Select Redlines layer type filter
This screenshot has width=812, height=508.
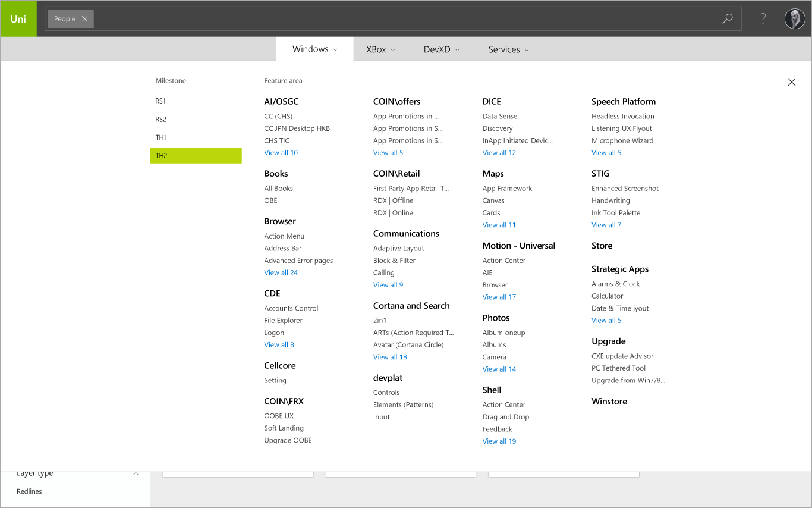click(29, 491)
